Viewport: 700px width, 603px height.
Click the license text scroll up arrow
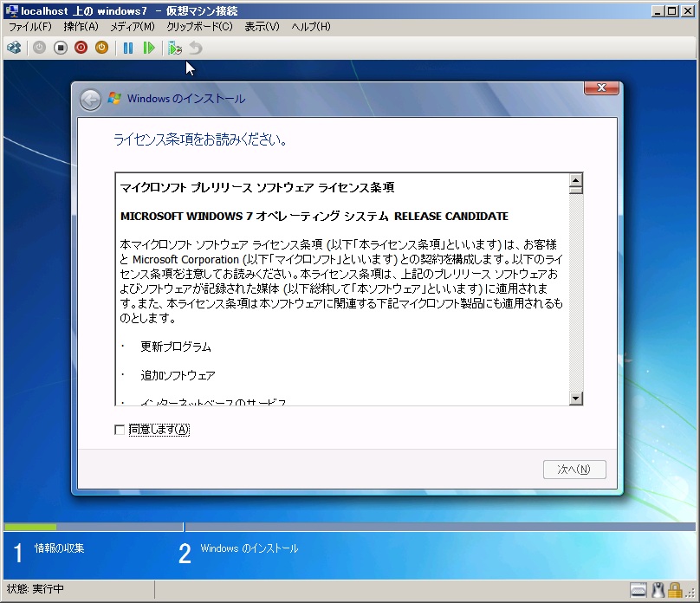[576, 180]
